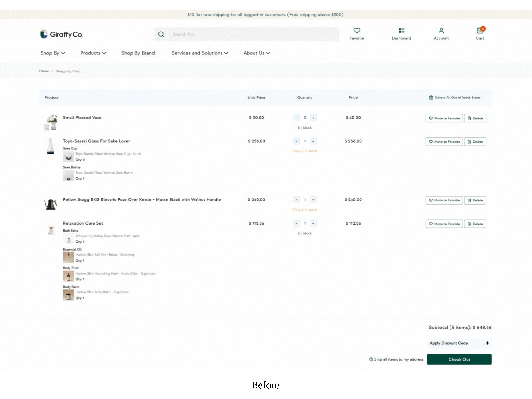Screen dimensions: 532x399
Task: Expand the About Us dropdown
Action: 257,53
